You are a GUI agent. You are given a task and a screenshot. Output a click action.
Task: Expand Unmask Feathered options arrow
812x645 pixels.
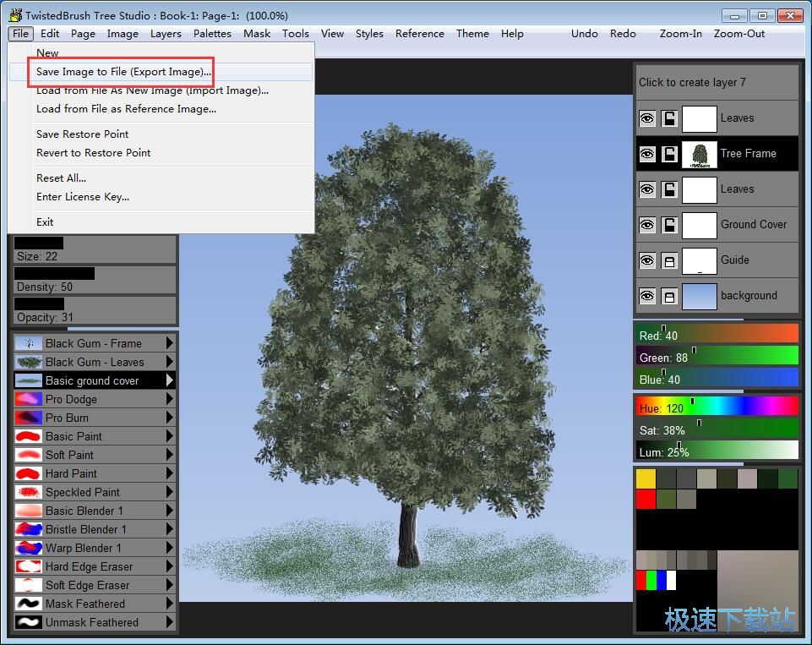coord(169,622)
